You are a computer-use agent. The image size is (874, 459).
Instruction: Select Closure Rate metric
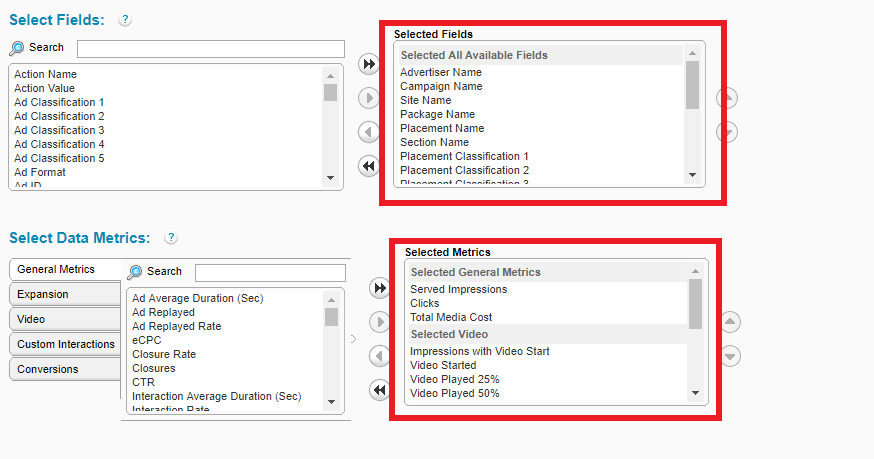pos(164,354)
